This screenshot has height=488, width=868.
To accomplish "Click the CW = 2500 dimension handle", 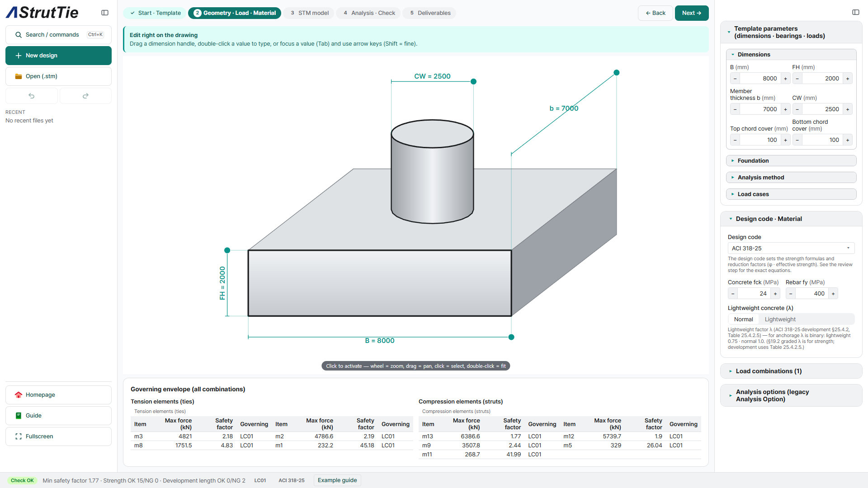I will click(473, 82).
